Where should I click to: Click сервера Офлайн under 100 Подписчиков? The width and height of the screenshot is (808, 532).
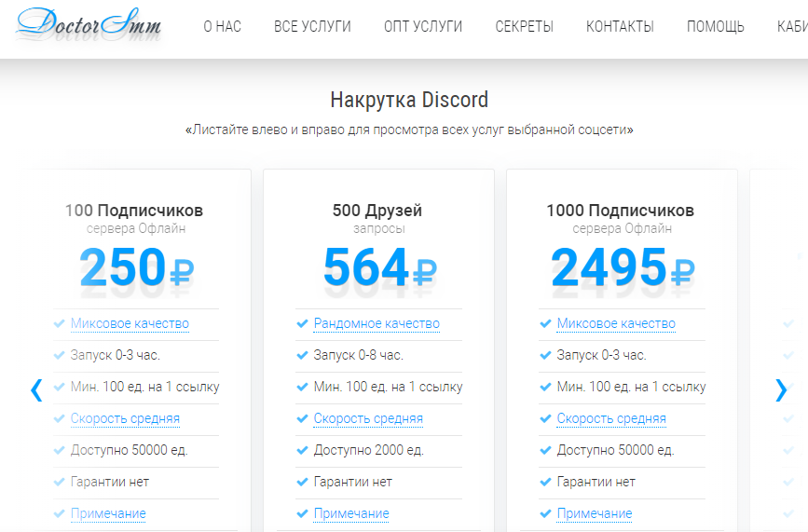(x=136, y=228)
